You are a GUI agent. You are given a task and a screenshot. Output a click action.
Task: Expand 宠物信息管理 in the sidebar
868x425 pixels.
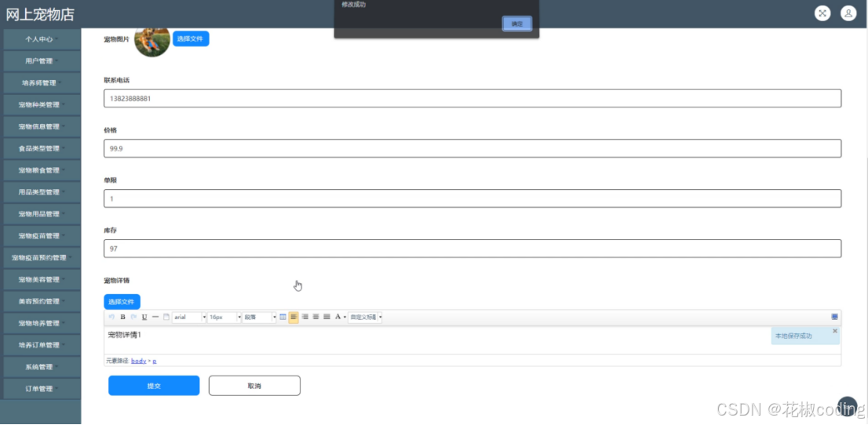[x=42, y=127]
